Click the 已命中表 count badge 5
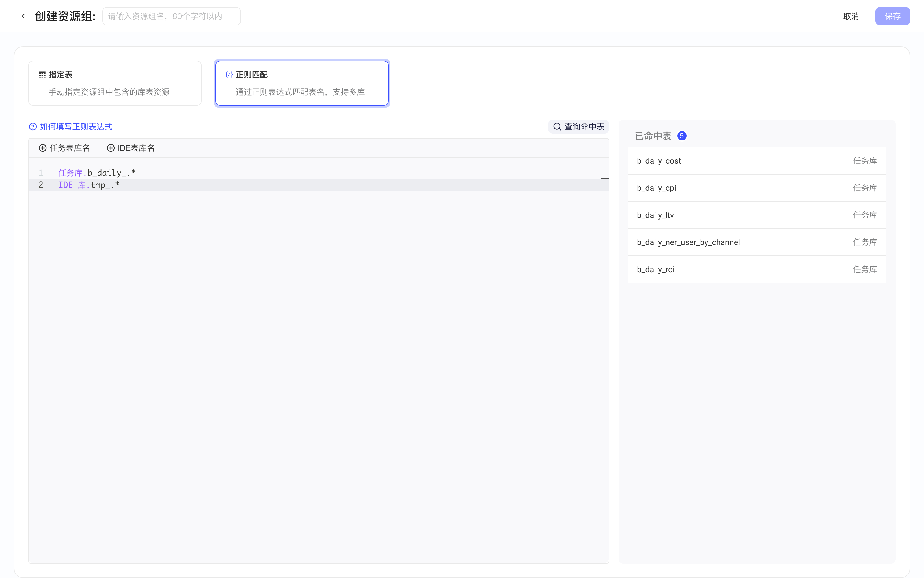924x578 pixels. 681,136
